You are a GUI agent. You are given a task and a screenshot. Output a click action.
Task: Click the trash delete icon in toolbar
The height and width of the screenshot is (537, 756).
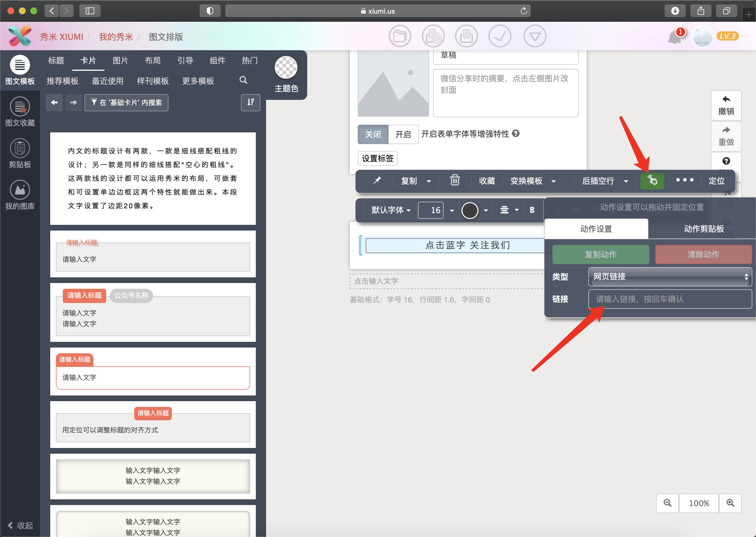[x=455, y=180]
